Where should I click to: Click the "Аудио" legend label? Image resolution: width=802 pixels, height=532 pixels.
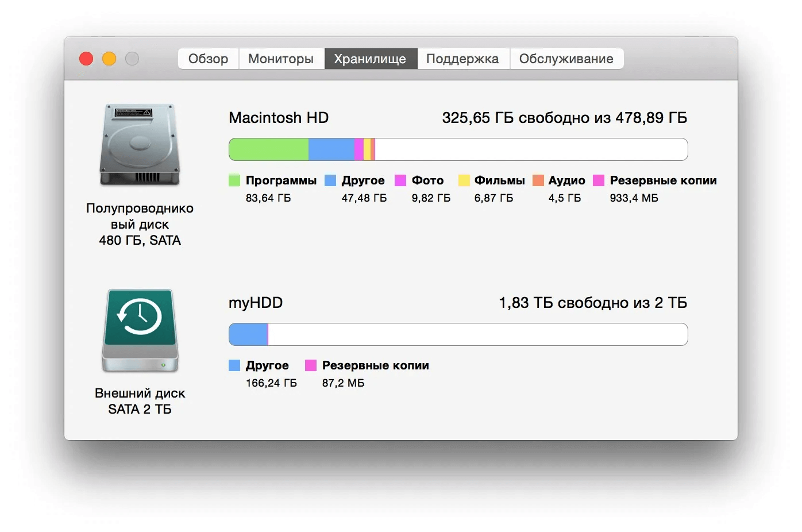click(x=567, y=180)
